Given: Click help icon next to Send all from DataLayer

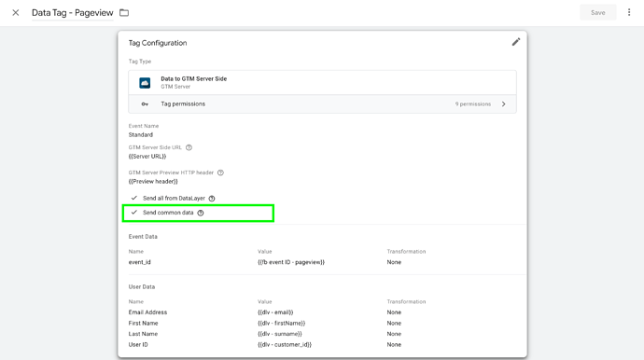Looking at the screenshot, I should coord(212,199).
